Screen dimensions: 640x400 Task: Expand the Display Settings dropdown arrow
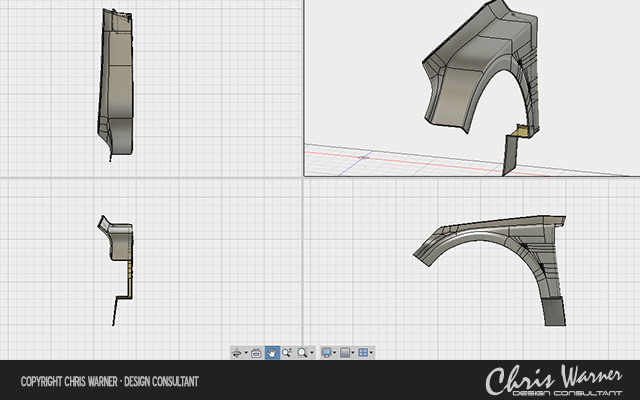[334, 353]
